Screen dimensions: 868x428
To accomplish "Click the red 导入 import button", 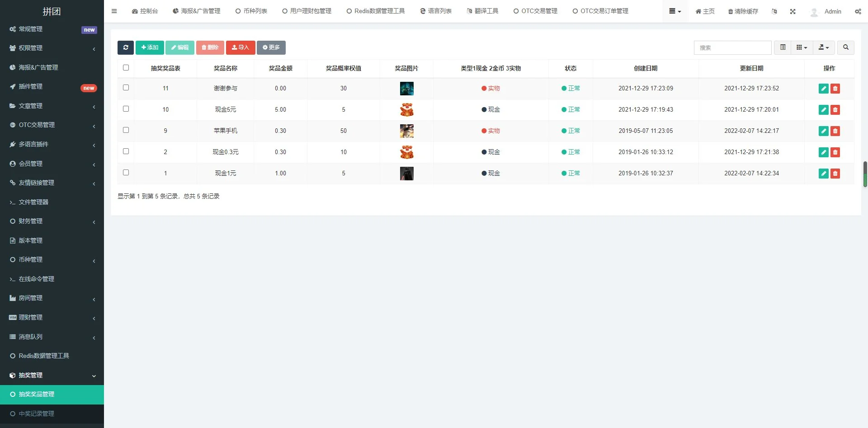I will click(241, 47).
